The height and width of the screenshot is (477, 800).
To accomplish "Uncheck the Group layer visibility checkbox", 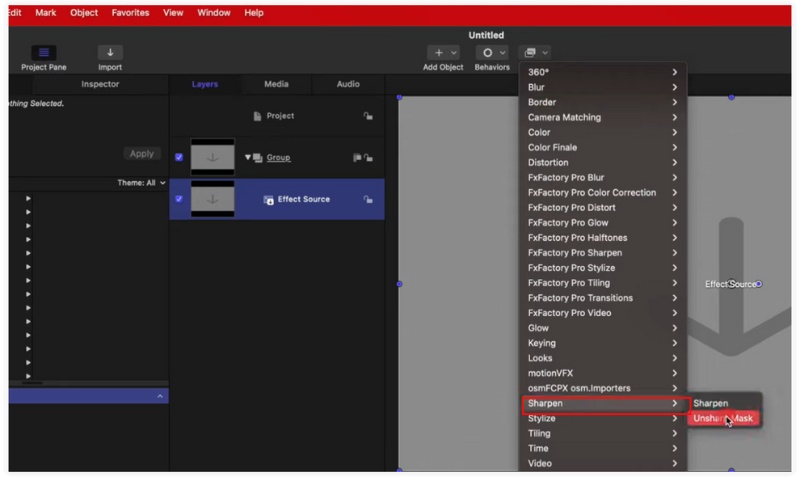I will [179, 157].
